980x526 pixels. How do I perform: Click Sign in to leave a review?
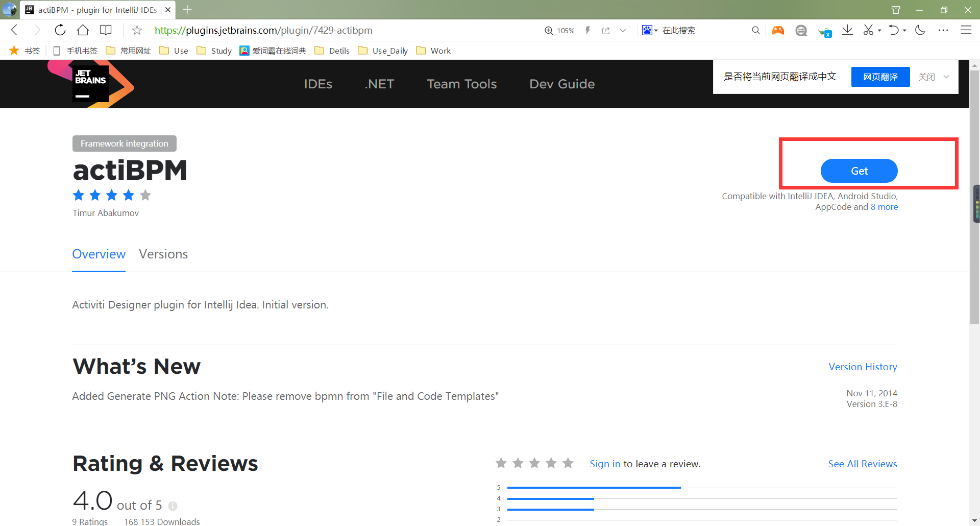click(x=605, y=464)
